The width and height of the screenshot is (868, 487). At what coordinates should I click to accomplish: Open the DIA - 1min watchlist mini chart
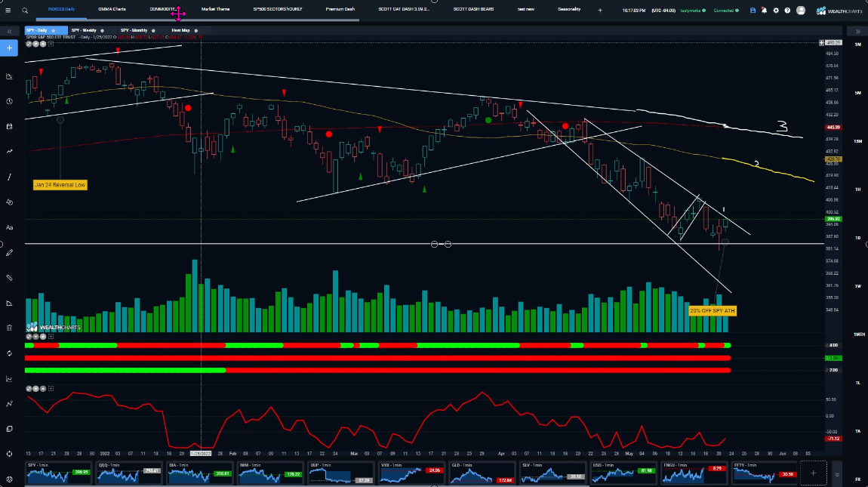[199, 473]
